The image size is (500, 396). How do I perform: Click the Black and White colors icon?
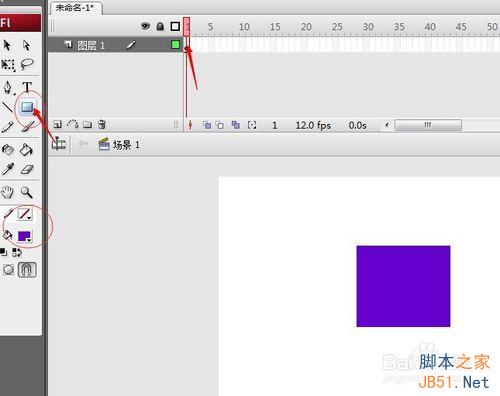[3, 252]
